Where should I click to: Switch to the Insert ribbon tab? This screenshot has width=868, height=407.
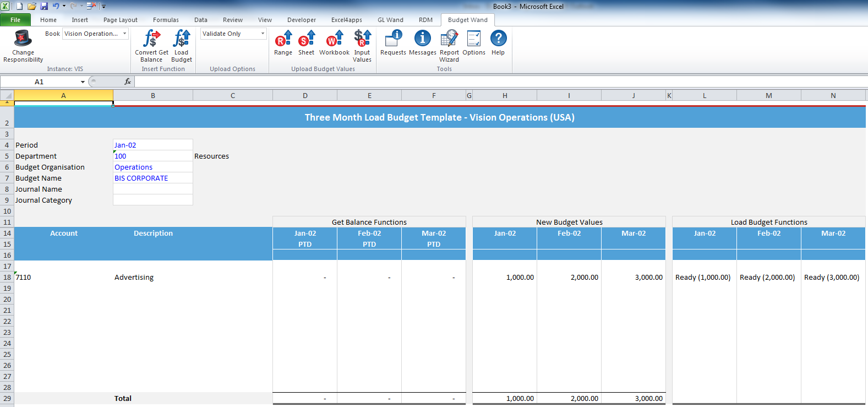pos(80,20)
